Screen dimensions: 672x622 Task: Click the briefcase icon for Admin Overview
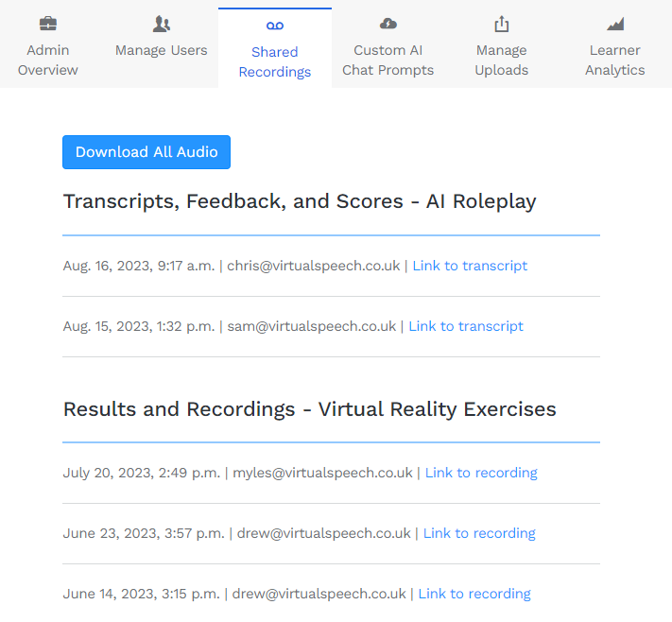click(x=48, y=23)
